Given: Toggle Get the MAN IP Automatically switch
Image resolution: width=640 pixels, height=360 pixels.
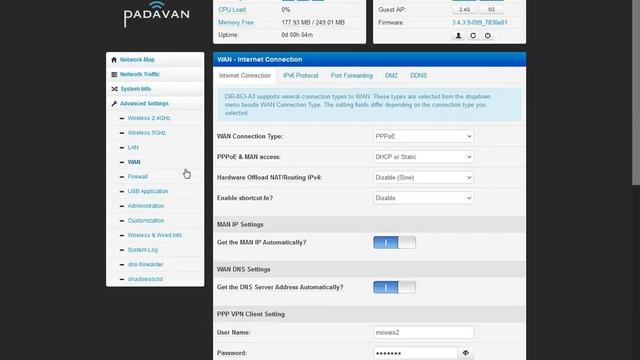Looking at the screenshot, I should pyautogui.click(x=394, y=242).
